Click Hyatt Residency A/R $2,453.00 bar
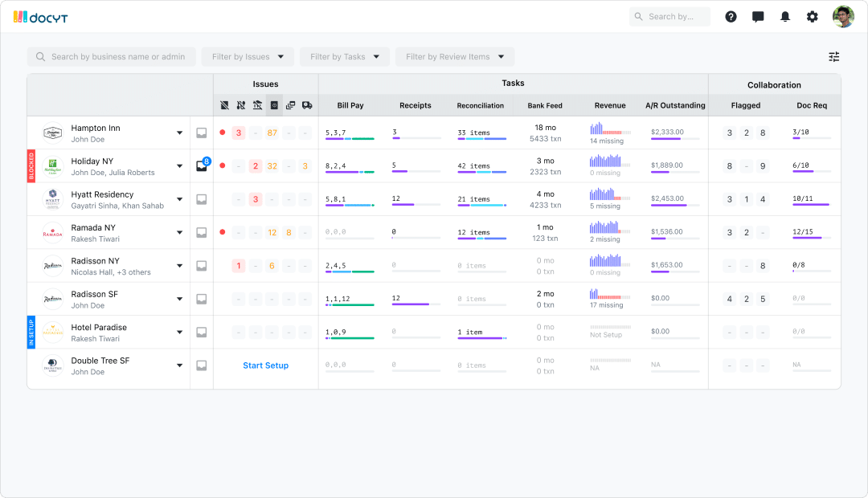 click(675, 206)
